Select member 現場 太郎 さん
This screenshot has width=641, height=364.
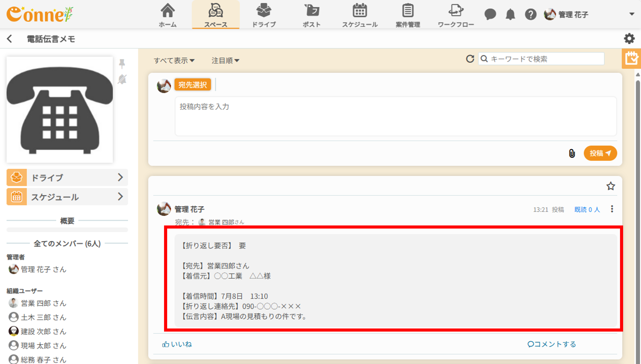37,345
